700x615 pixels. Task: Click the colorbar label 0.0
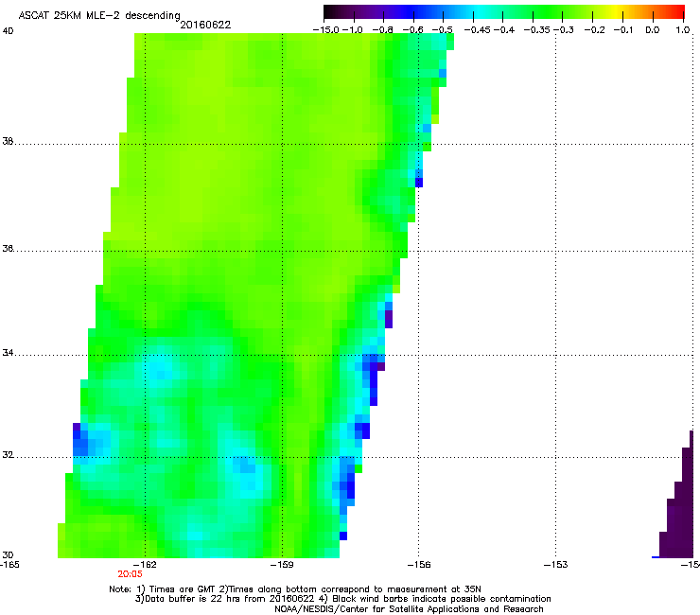[x=653, y=30]
